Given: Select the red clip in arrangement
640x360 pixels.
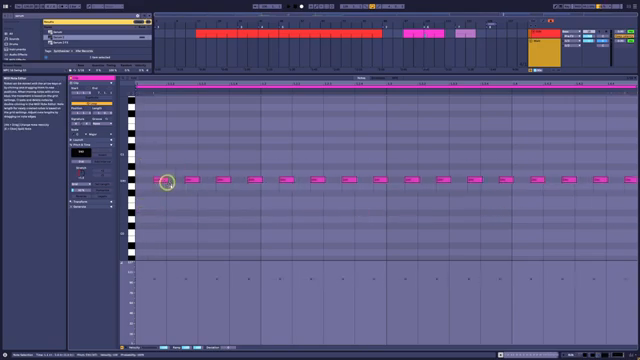Looking at the screenshot, I should [289, 33].
